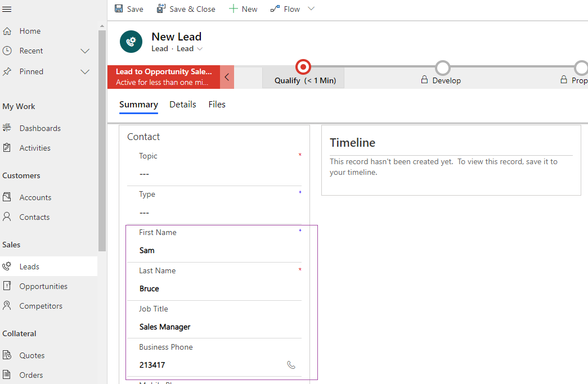Switch to the Details tab
Image resolution: width=588 pixels, height=384 pixels.
(x=183, y=105)
